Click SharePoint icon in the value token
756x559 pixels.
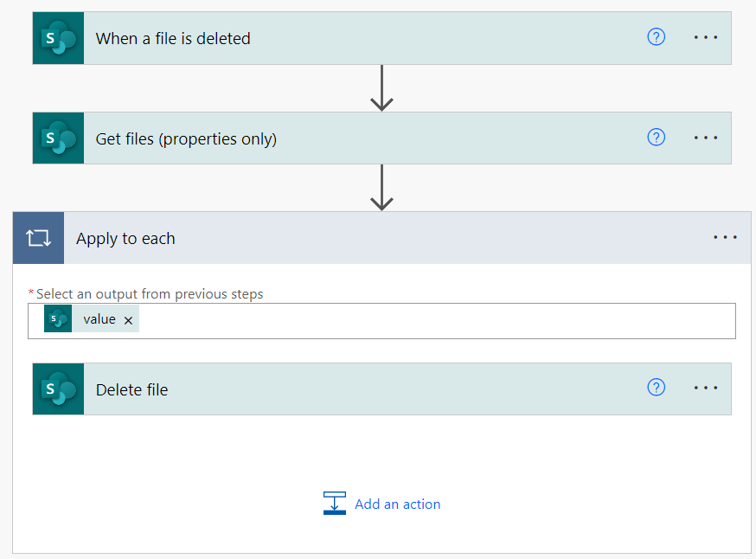pyautogui.click(x=58, y=318)
